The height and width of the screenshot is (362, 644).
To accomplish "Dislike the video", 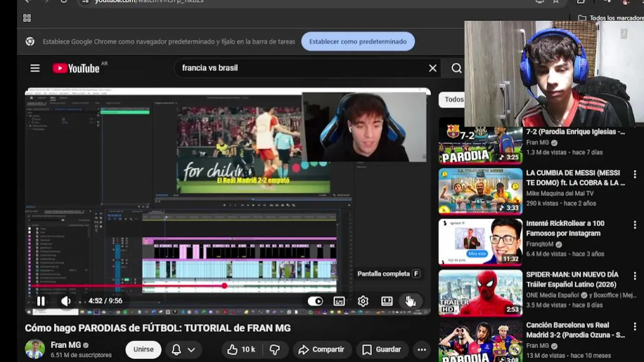I will click(274, 349).
